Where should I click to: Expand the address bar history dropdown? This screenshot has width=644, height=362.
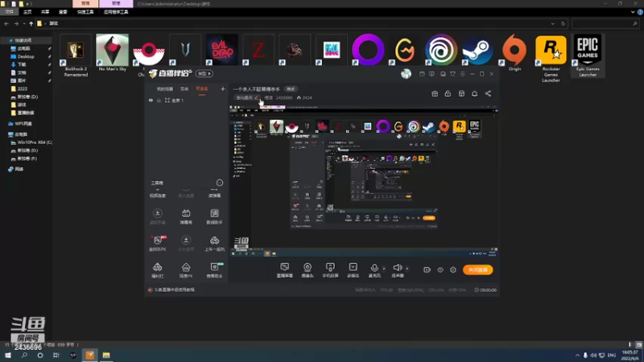[x=553, y=24]
